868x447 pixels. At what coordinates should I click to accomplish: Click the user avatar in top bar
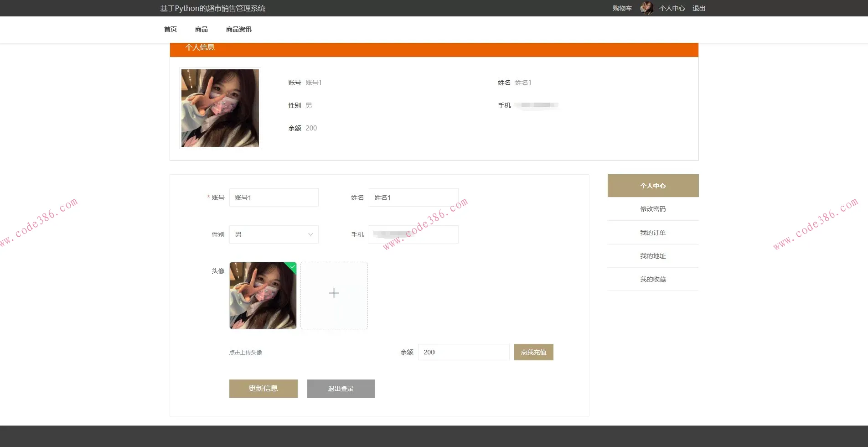[646, 8]
